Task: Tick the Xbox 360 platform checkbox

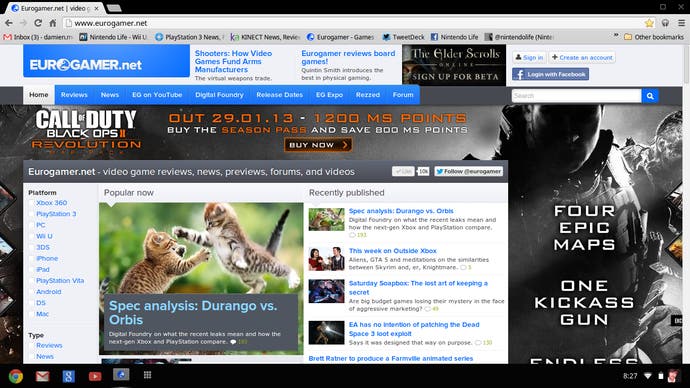Action: [31, 203]
